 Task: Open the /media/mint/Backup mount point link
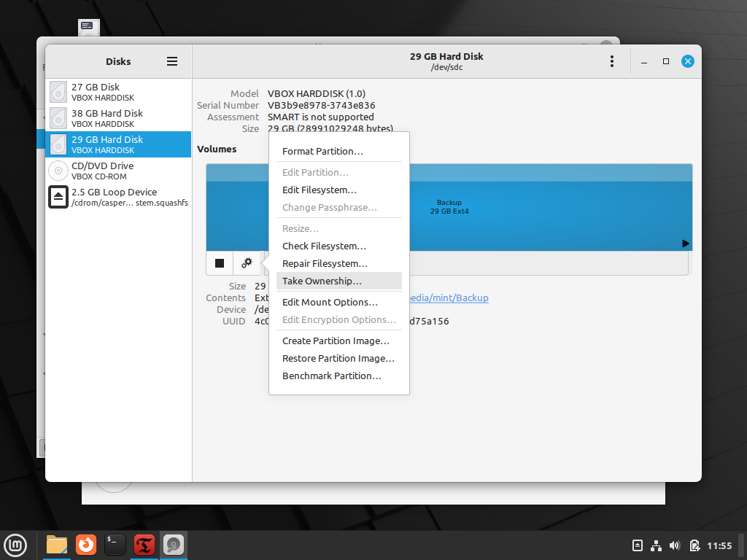coord(449,298)
